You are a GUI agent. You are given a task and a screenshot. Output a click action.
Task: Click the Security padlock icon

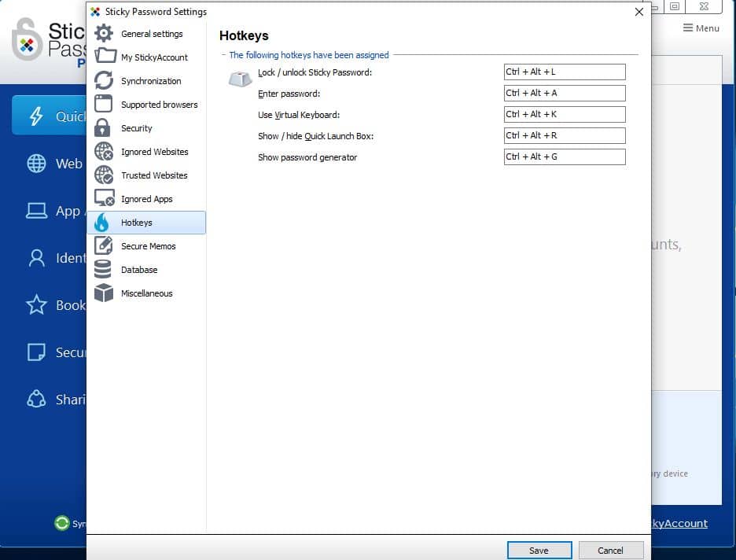(x=102, y=127)
